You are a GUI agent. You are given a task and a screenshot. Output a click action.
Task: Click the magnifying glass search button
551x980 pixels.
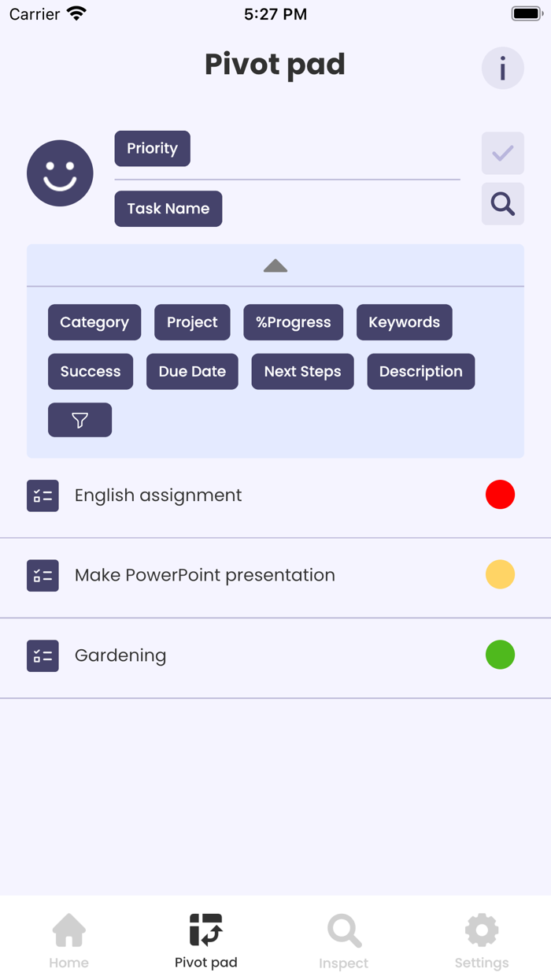(x=503, y=204)
